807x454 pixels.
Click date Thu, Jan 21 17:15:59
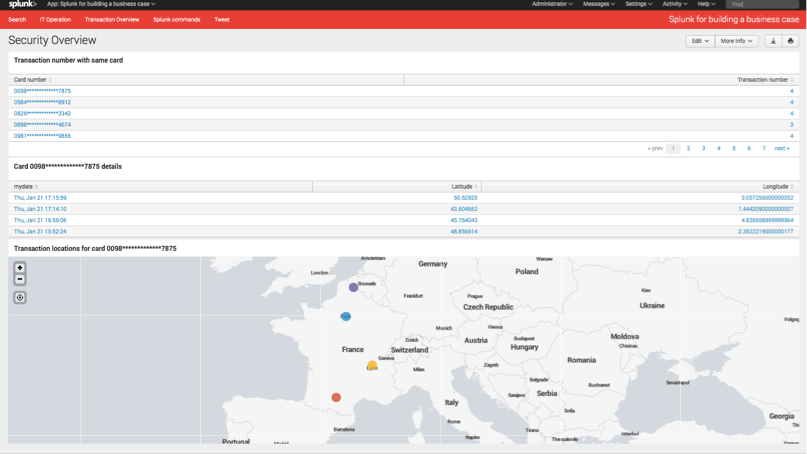(x=40, y=198)
